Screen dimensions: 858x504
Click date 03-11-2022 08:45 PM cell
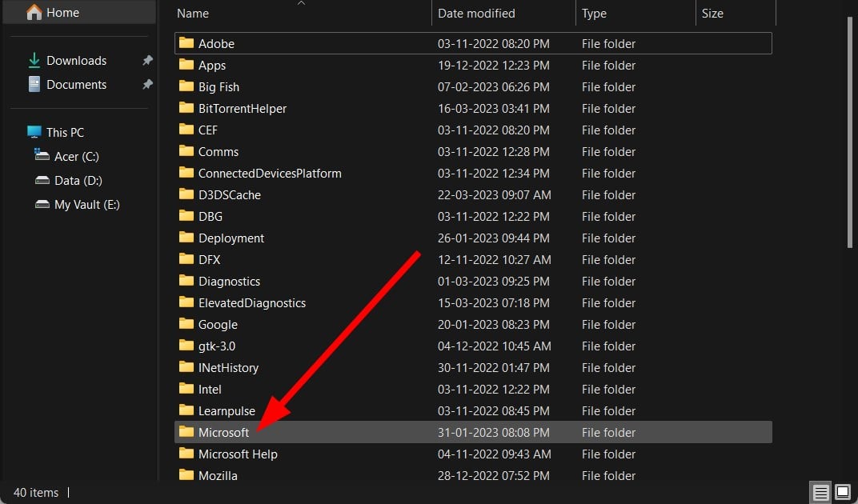(494, 411)
